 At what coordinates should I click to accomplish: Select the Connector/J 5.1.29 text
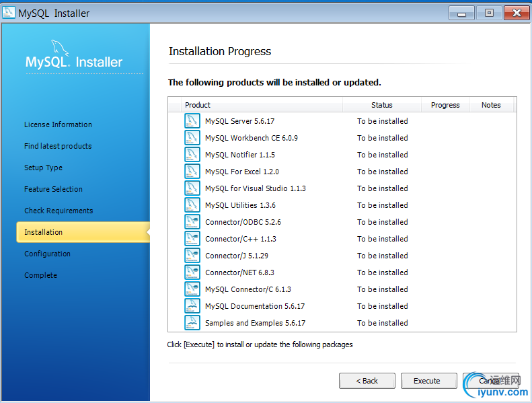point(237,256)
